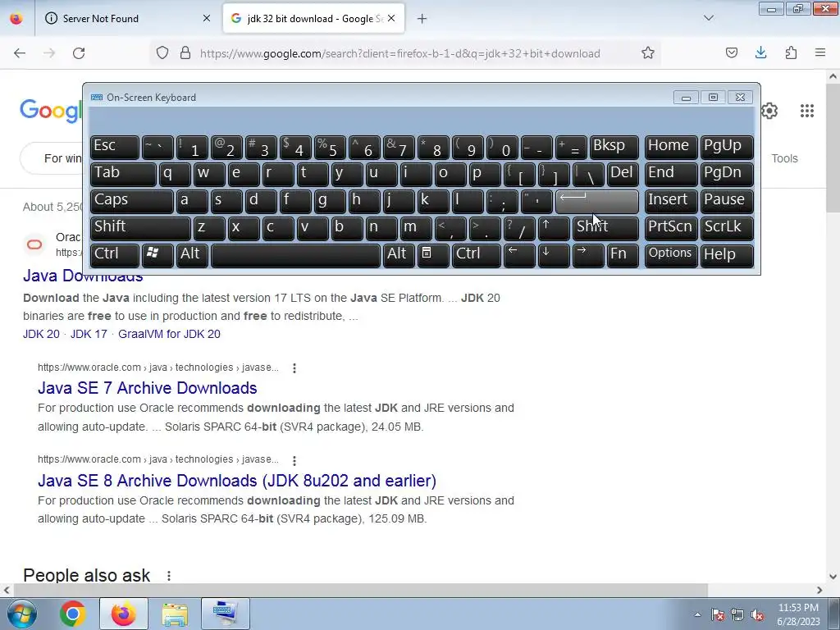This screenshot has height=630, width=840.
Task: Click the right arrow key on keyboard
Action: tap(587, 255)
